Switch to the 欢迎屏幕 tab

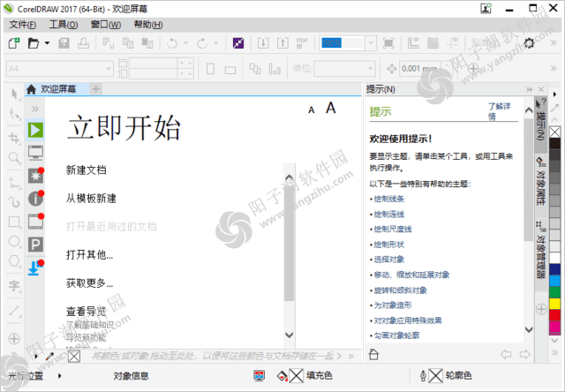tap(57, 89)
